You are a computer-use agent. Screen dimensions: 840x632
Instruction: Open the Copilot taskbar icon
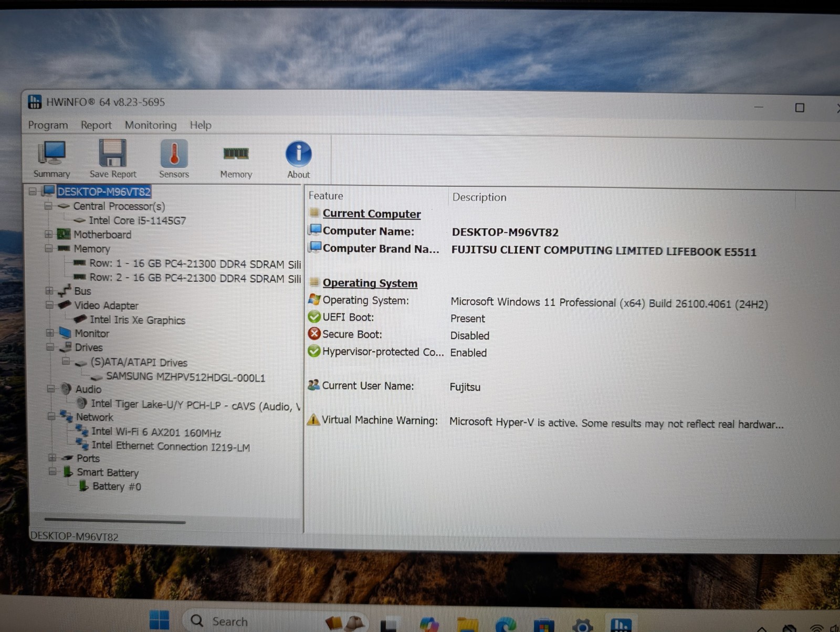point(429,625)
